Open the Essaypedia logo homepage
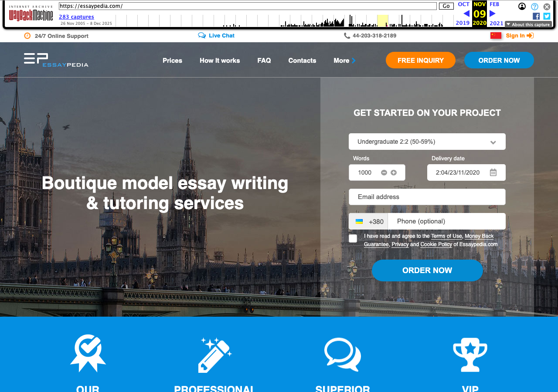Image resolution: width=558 pixels, height=392 pixels. click(x=56, y=60)
